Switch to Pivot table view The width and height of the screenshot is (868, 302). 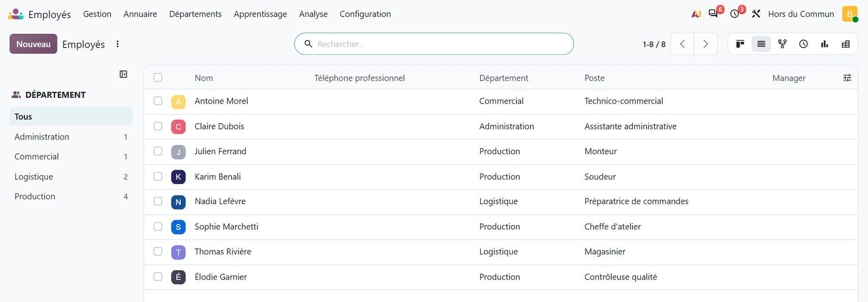846,44
